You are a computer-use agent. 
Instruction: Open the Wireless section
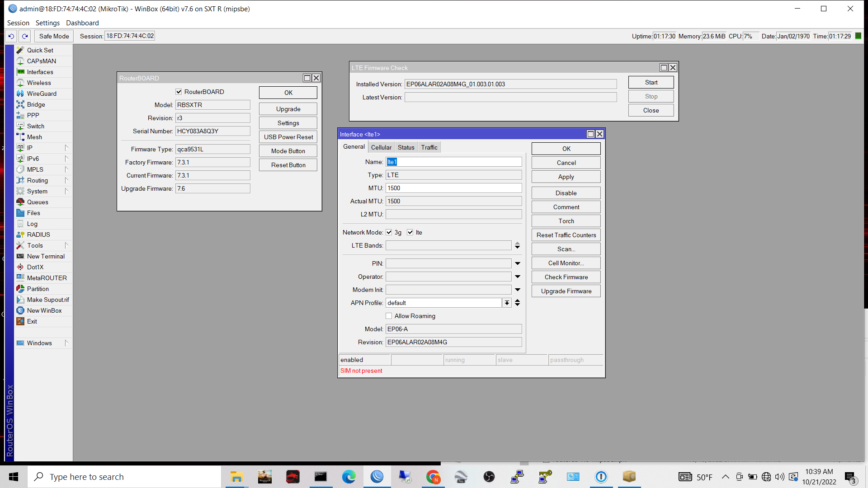point(39,83)
